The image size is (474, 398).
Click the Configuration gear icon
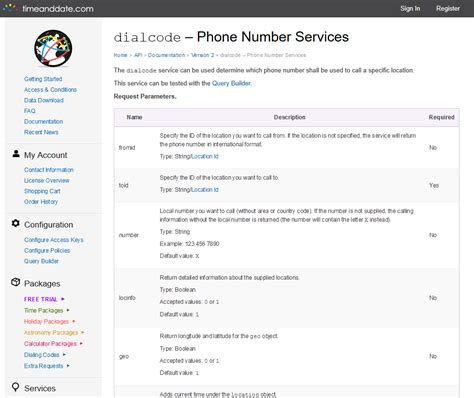16,223
